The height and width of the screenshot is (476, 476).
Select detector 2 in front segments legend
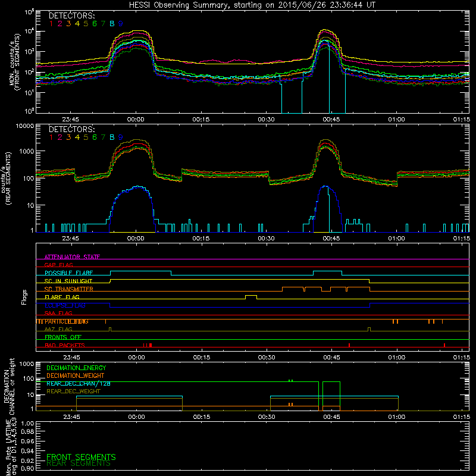60,23
